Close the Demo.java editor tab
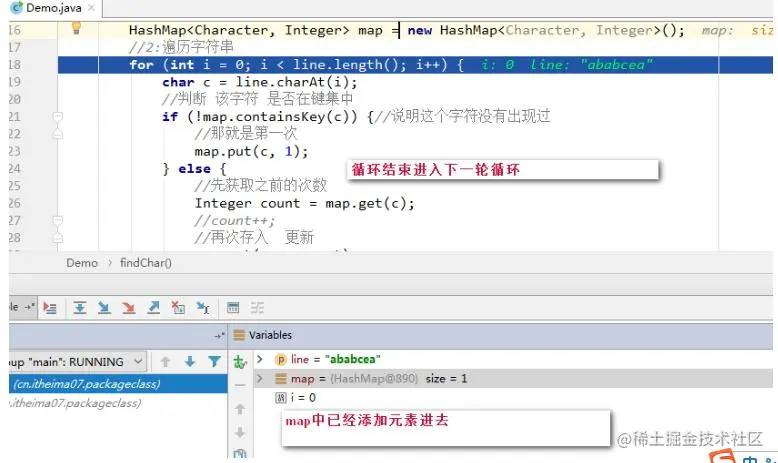778x463 pixels. 91,8
